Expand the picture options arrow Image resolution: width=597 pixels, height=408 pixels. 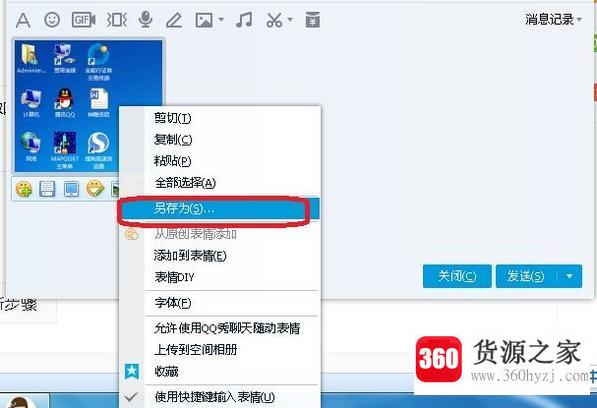click(x=221, y=19)
